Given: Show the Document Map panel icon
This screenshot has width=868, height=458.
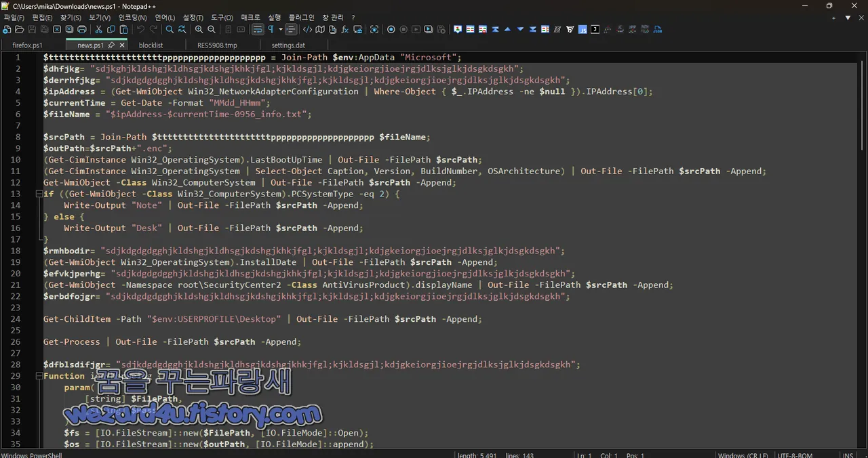Looking at the screenshot, I should coord(320,30).
